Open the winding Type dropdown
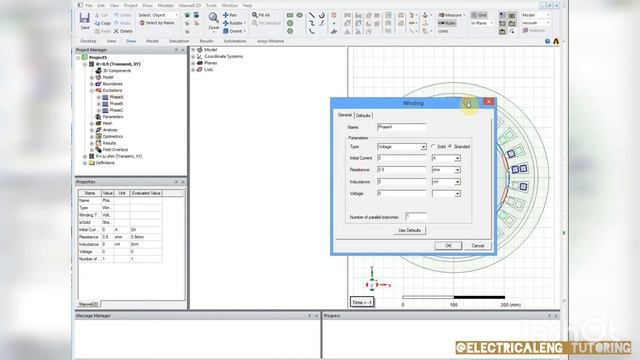 pos(423,147)
